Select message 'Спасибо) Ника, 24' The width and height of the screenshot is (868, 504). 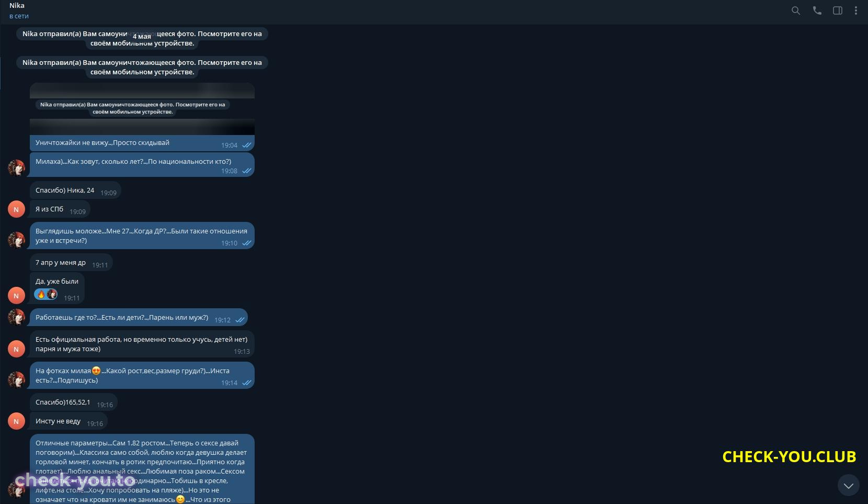(x=75, y=191)
